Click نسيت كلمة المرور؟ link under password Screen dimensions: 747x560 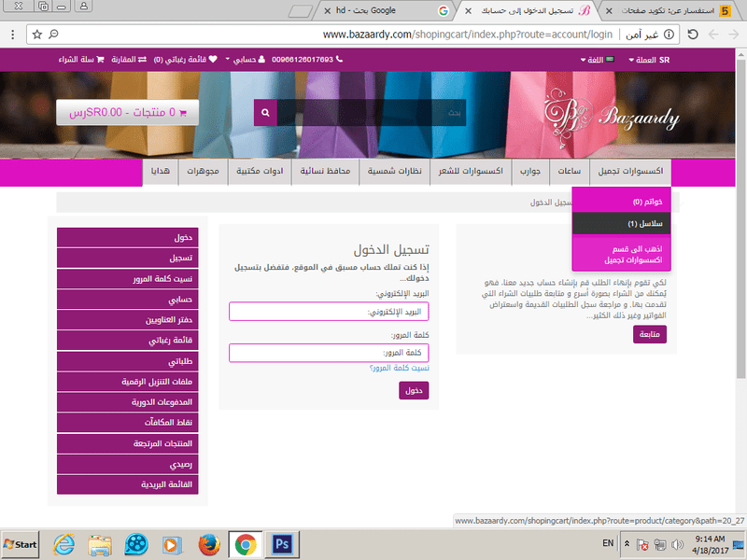coord(400,368)
